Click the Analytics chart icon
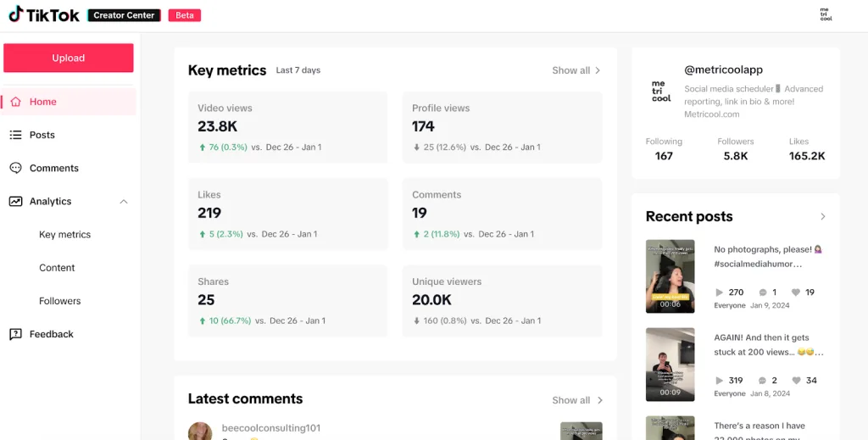868x440 pixels. 15,202
